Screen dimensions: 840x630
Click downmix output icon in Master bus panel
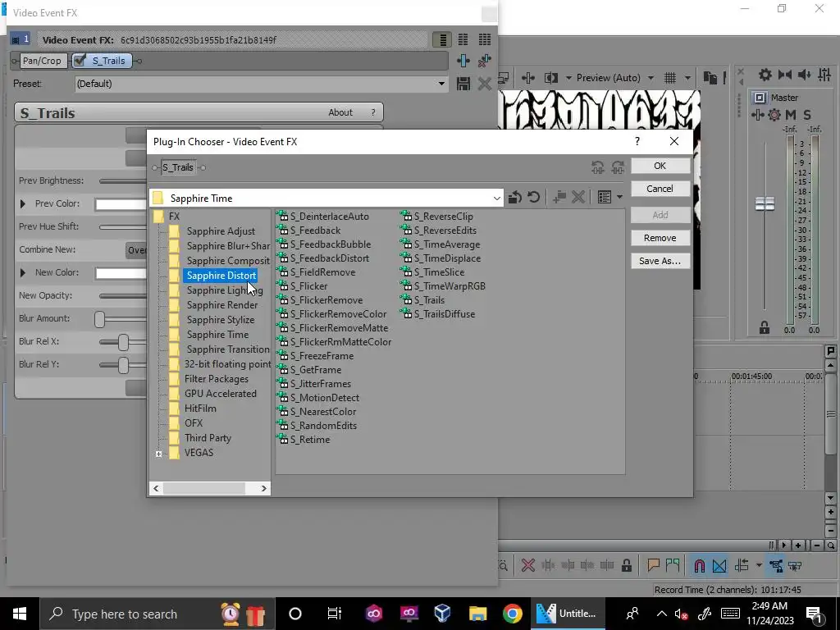pyautogui.click(x=785, y=75)
